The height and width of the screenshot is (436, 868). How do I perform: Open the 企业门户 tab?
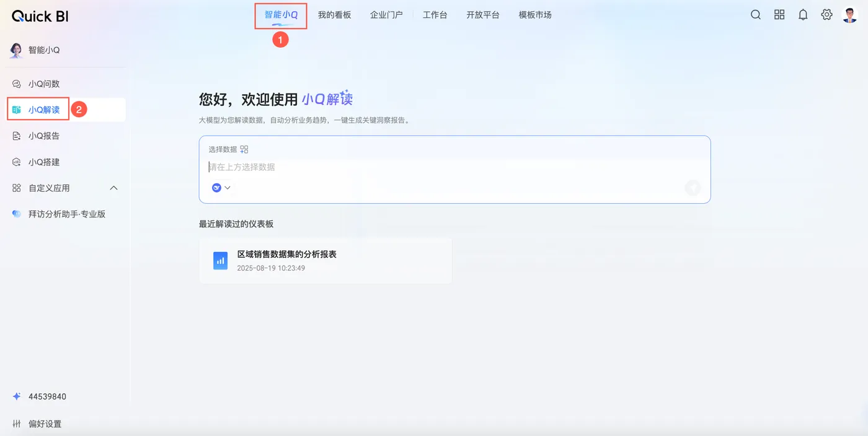[x=386, y=15]
